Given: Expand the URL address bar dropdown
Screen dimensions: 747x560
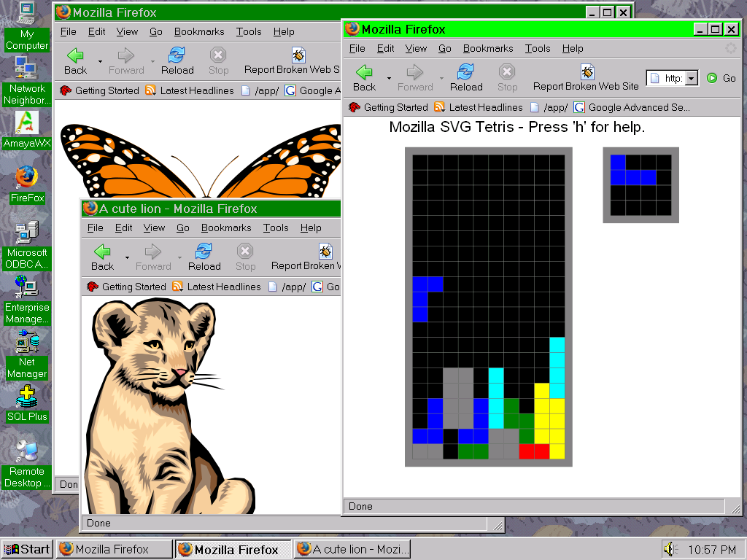Looking at the screenshot, I should [691, 78].
